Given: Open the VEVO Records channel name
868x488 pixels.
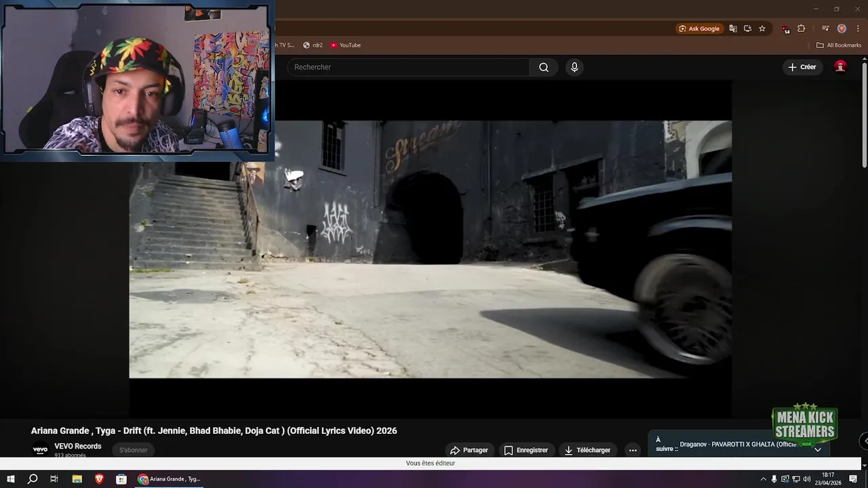Looking at the screenshot, I should pos(78,446).
